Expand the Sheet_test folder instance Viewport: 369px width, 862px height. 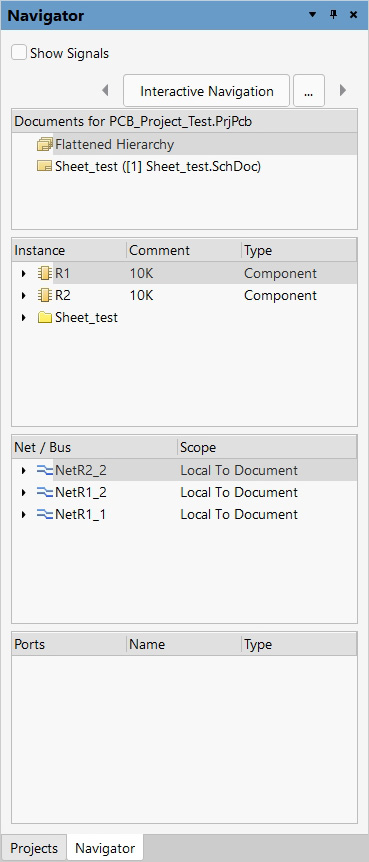tap(23, 317)
